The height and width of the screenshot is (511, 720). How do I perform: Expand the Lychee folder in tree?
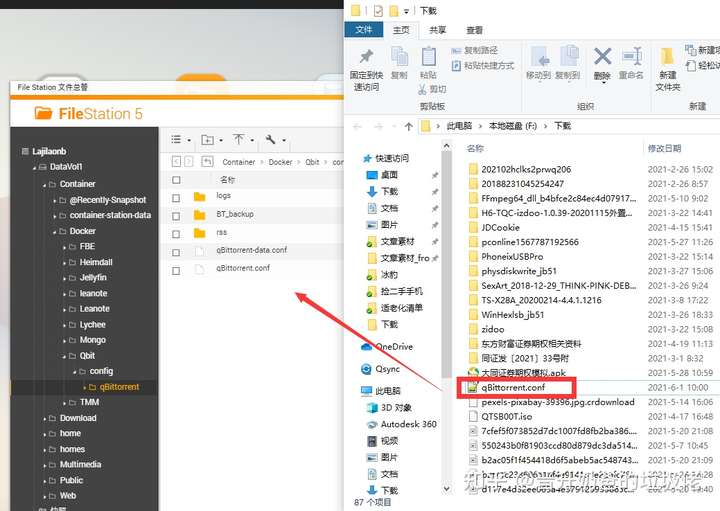(x=64, y=326)
